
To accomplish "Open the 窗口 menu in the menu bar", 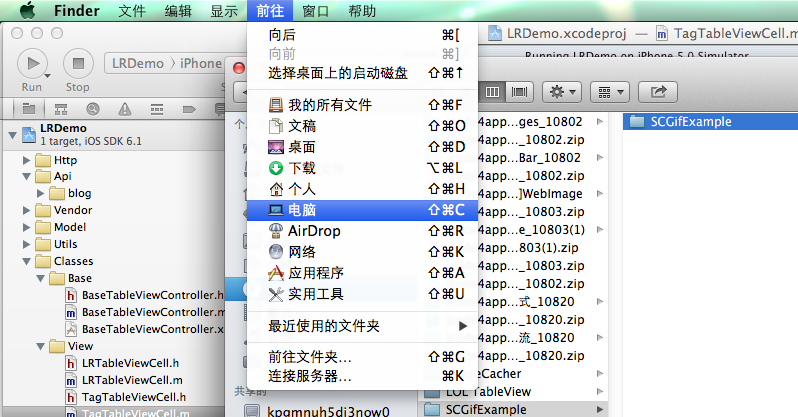I will click(316, 11).
